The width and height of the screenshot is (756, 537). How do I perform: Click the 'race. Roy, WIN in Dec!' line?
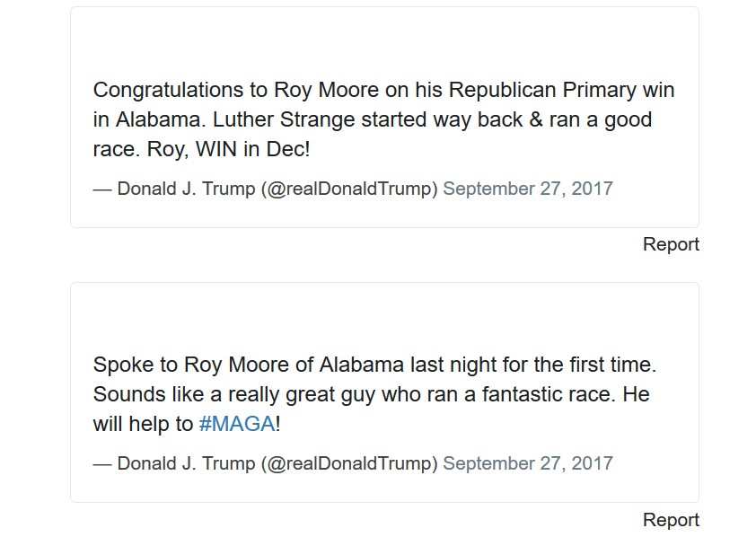point(201,149)
